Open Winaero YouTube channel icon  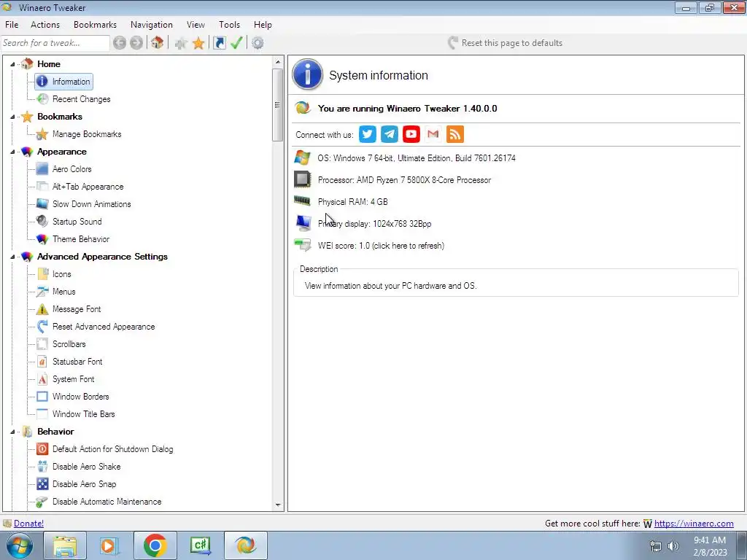click(411, 134)
